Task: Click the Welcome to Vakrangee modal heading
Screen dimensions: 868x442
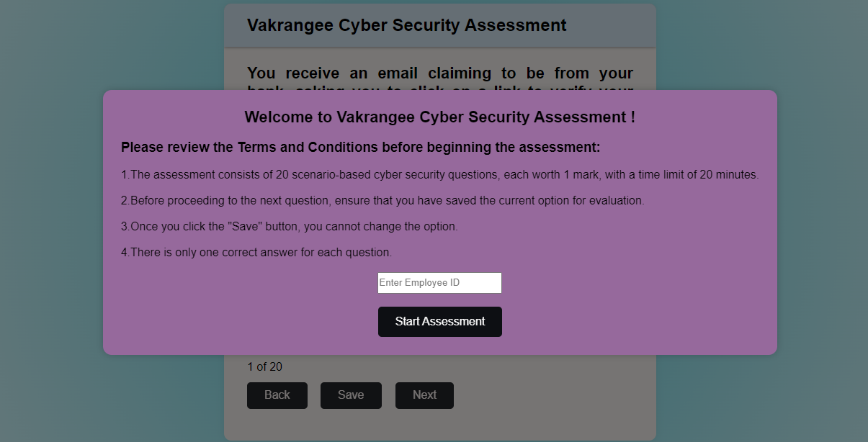Action: 439,117
